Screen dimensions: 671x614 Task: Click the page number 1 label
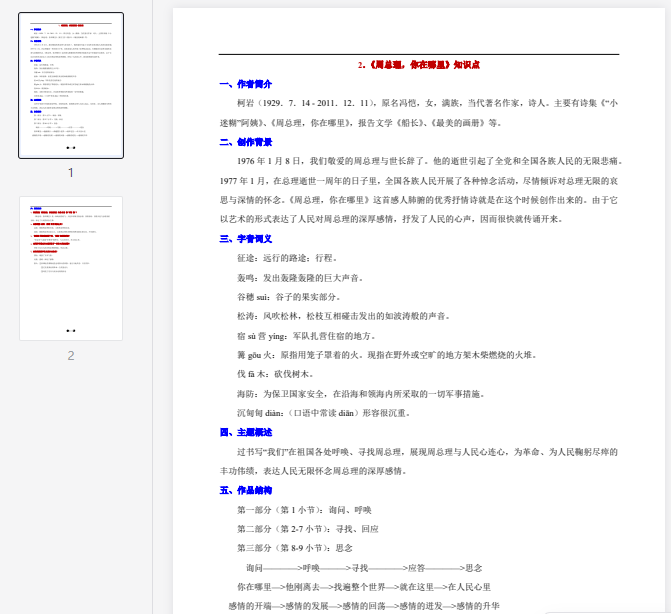(x=71, y=173)
